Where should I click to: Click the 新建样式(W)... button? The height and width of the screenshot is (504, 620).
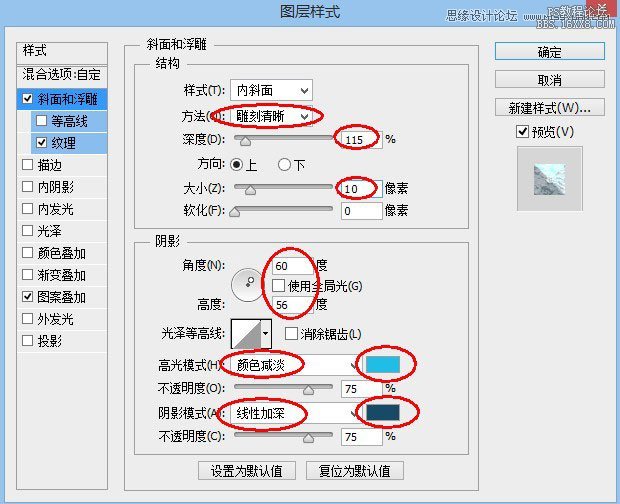pyautogui.click(x=550, y=108)
